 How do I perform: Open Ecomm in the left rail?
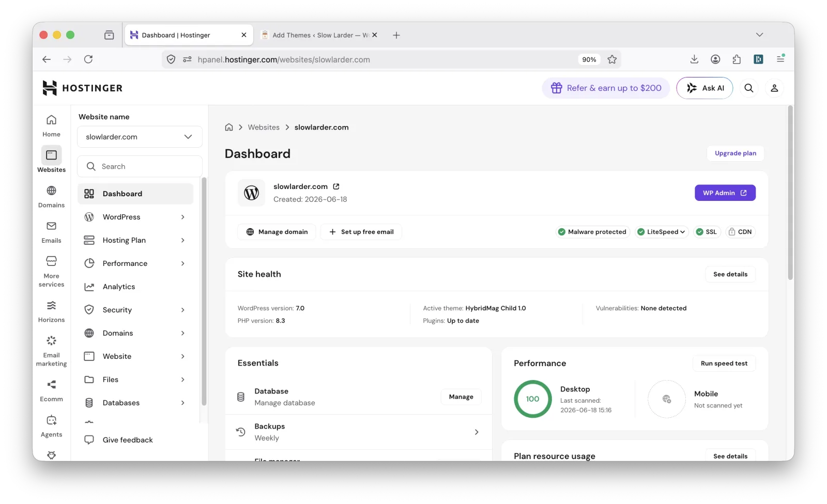(51, 391)
